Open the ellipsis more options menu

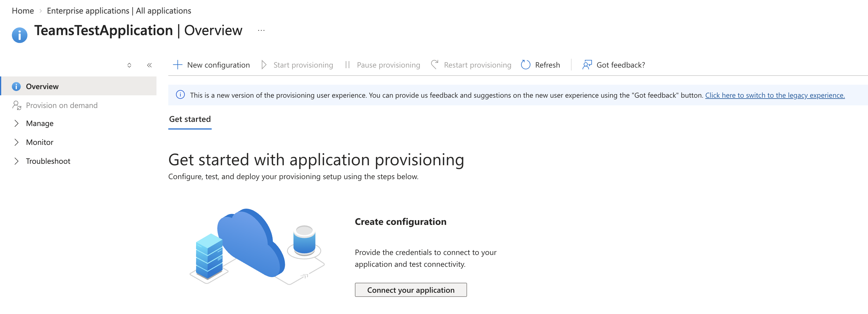click(261, 31)
